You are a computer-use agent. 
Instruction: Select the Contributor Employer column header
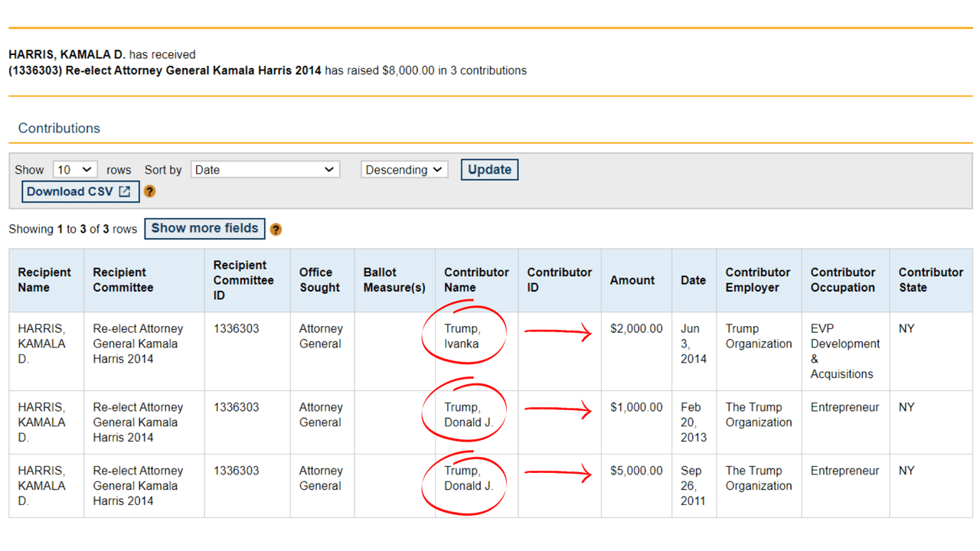757,280
